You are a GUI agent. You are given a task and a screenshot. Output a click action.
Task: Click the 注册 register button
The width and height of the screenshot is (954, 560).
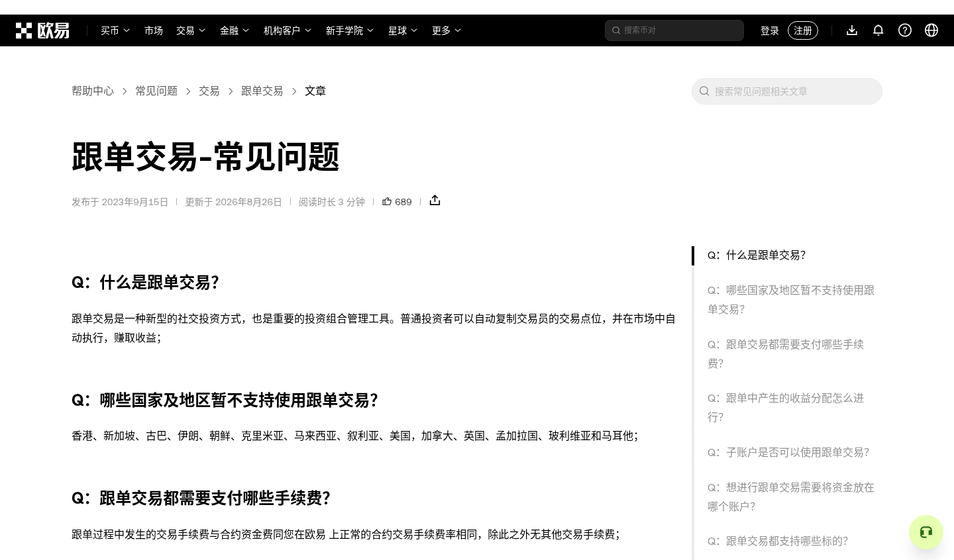coord(803,30)
